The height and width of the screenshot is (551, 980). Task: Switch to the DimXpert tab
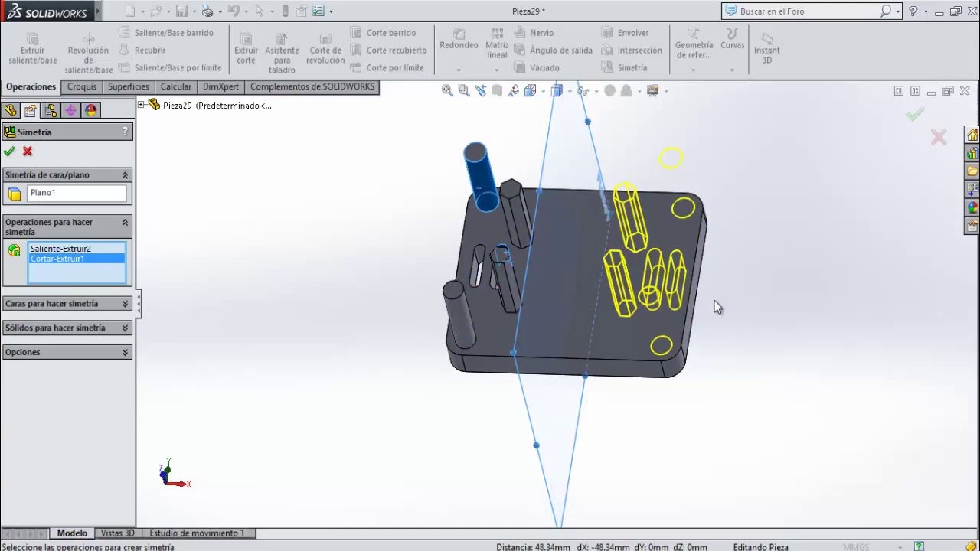tap(220, 86)
